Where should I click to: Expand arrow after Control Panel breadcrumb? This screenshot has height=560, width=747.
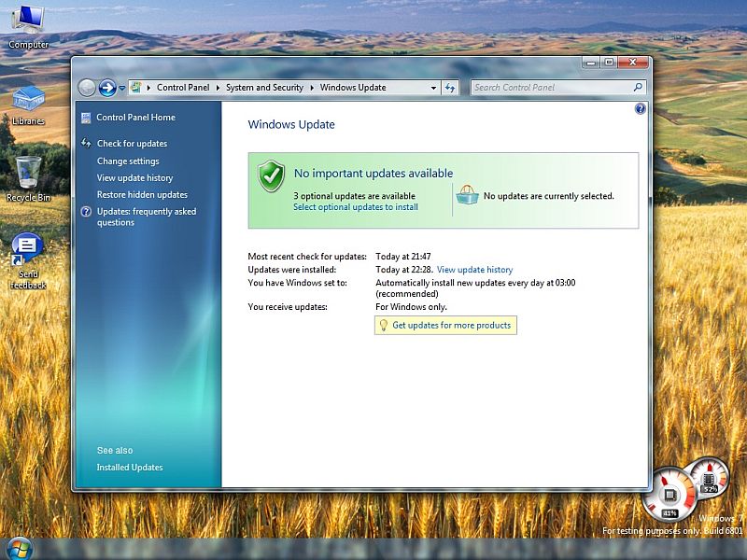[218, 88]
